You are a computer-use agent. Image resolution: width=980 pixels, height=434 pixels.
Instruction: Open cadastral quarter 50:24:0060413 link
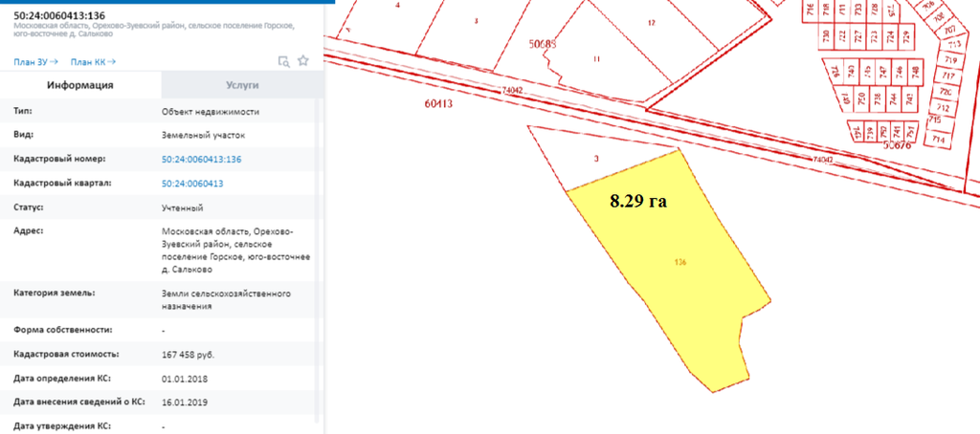coord(192,184)
